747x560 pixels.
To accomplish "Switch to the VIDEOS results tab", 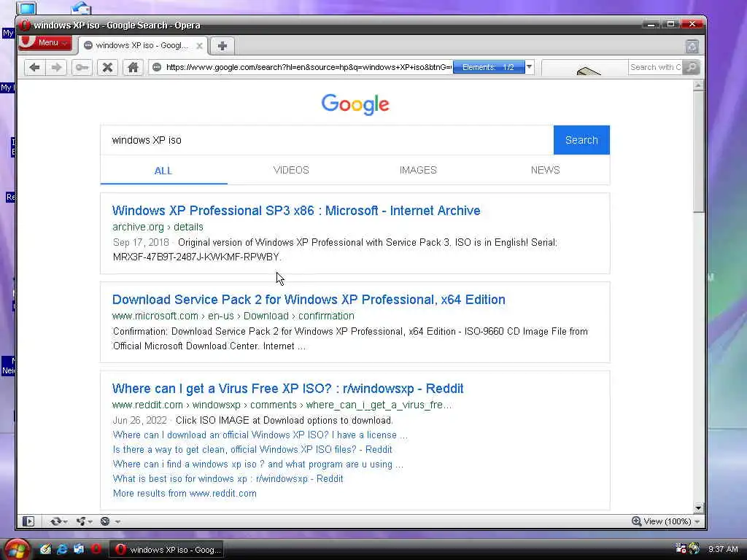I will (291, 170).
